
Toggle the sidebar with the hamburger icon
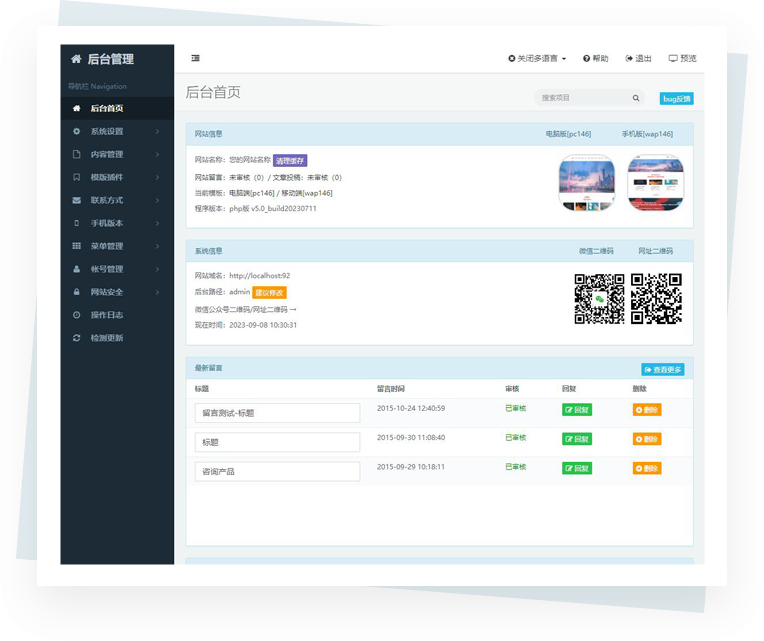[x=195, y=59]
